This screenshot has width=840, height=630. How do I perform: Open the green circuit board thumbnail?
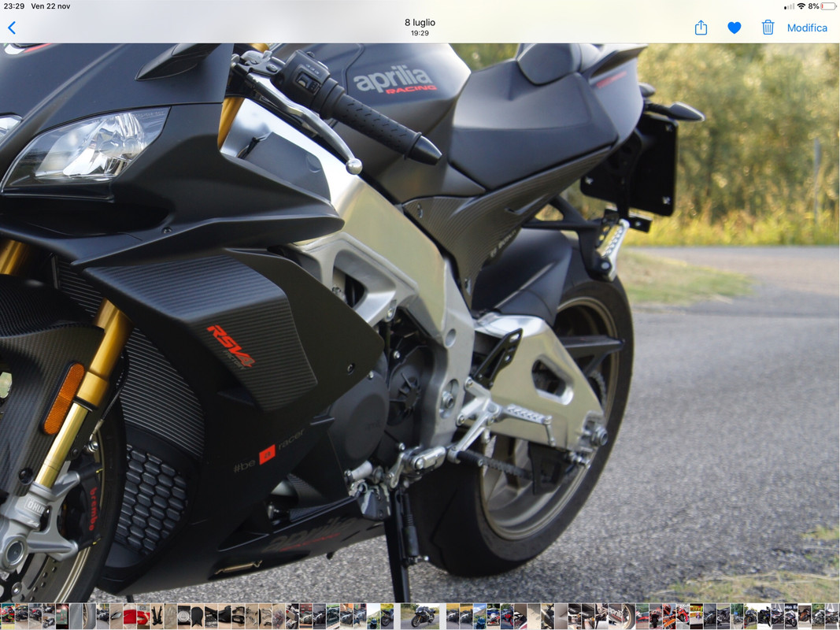(62, 616)
